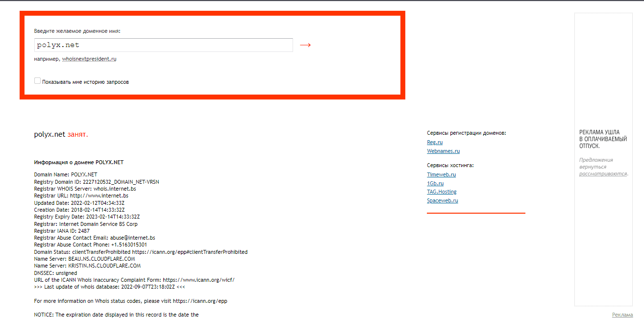Open the TAG.Hosting link

click(442, 192)
